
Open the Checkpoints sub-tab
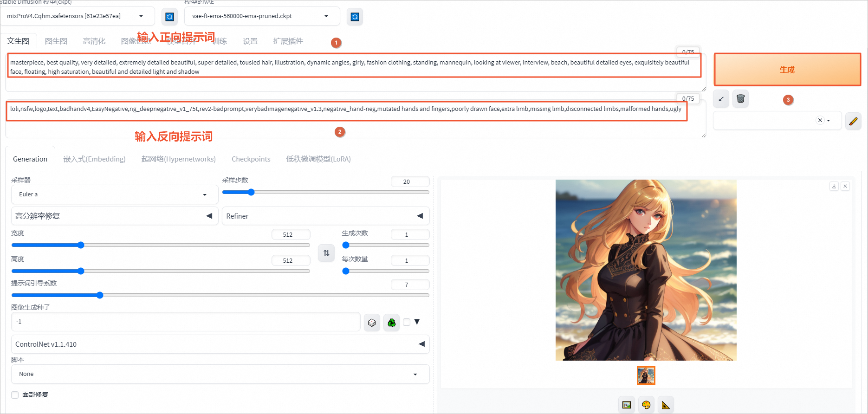[251, 159]
